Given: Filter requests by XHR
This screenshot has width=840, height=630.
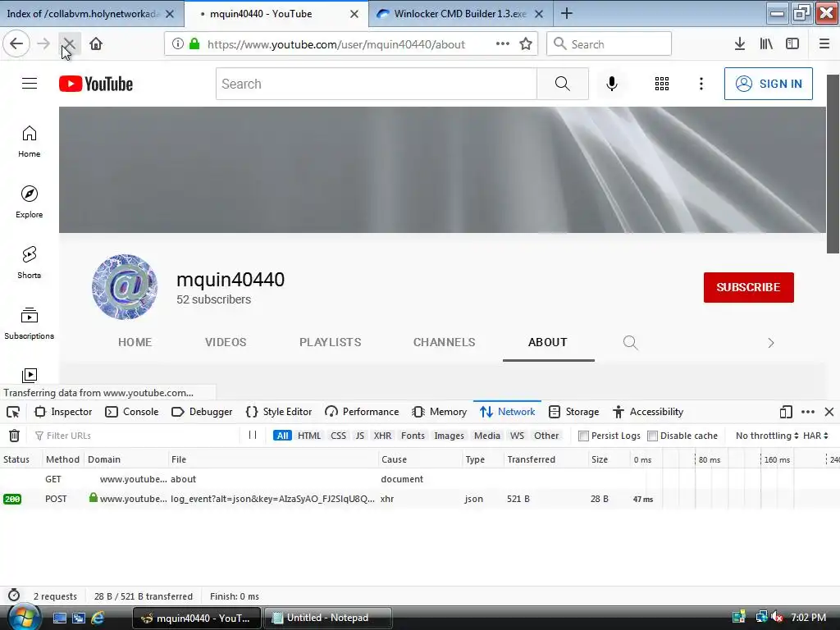Looking at the screenshot, I should coord(382,436).
